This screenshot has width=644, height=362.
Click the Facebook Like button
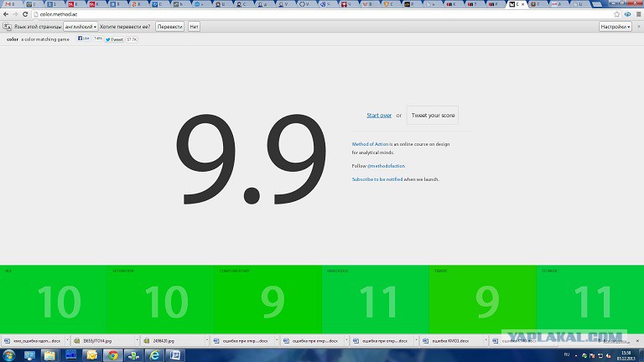84,39
